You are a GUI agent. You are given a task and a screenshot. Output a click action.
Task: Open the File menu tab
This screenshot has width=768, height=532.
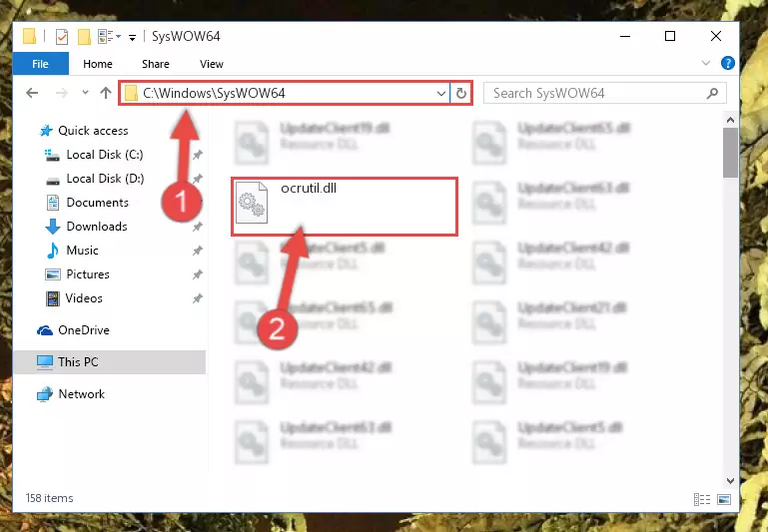click(x=41, y=64)
